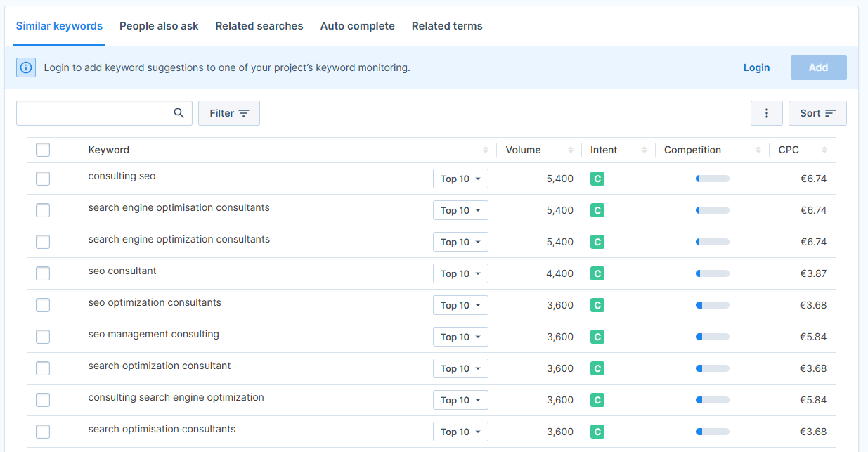Sort by Volume column arrows
Viewport: 868px width, 452px height.
(571, 150)
